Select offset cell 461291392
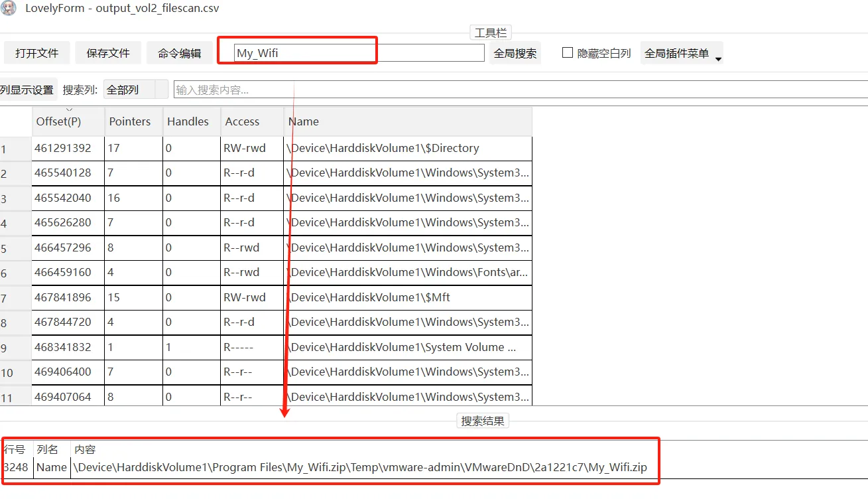The height and width of the screenshot is (499, 868). click(x=68, y=148)
